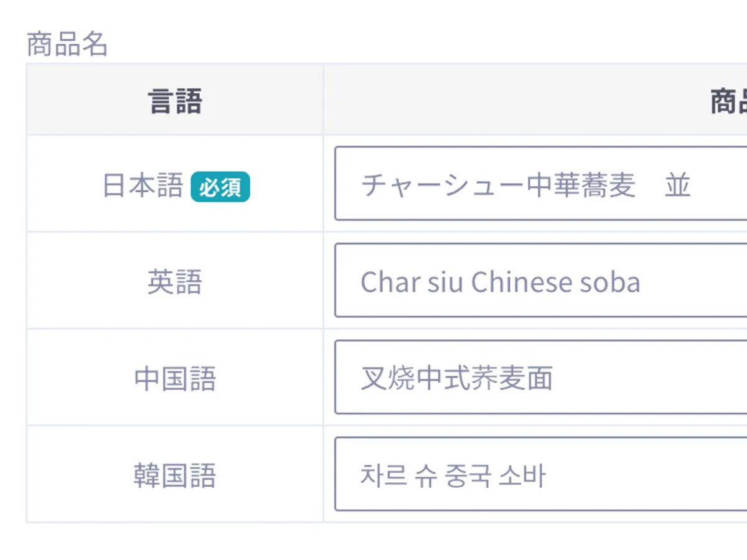Click the 韓国語 row label
Viewport: 747px width, 560px height.
174,476
